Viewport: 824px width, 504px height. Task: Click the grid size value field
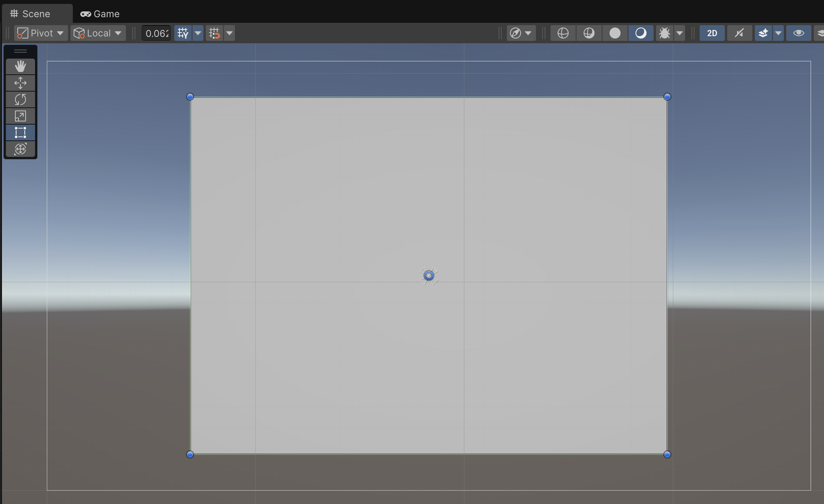point(157,33)
